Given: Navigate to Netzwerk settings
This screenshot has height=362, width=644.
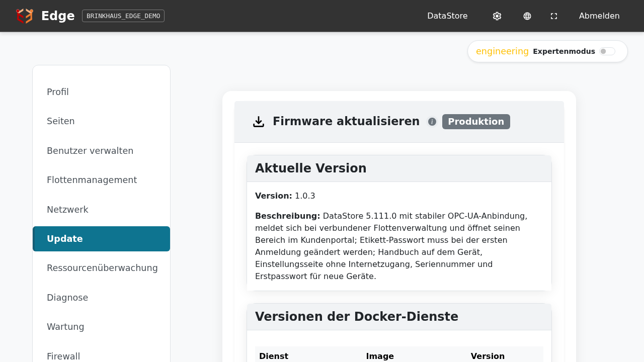Looking at the screenshot, I should (x=101, y=210).
